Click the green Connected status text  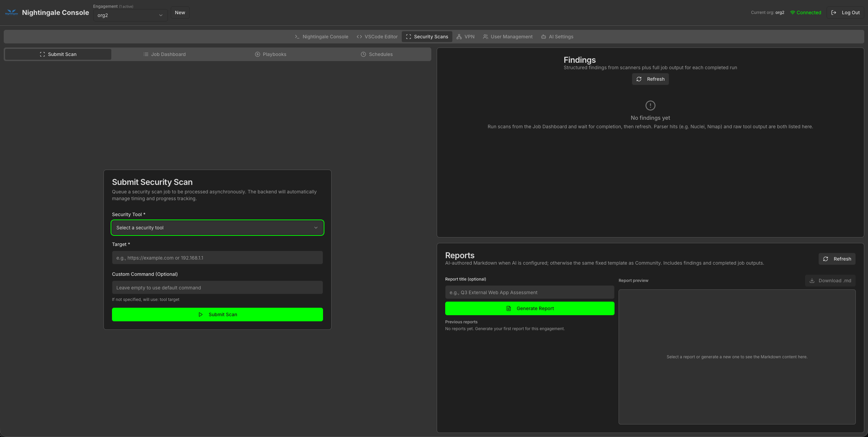pyautogui.click(x=809, y=13)
